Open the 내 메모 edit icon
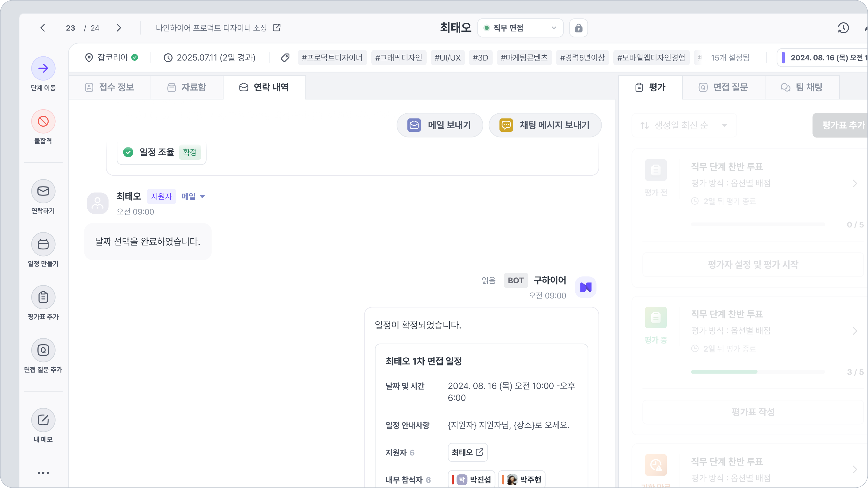868x488 pixels. pos(43,420)
